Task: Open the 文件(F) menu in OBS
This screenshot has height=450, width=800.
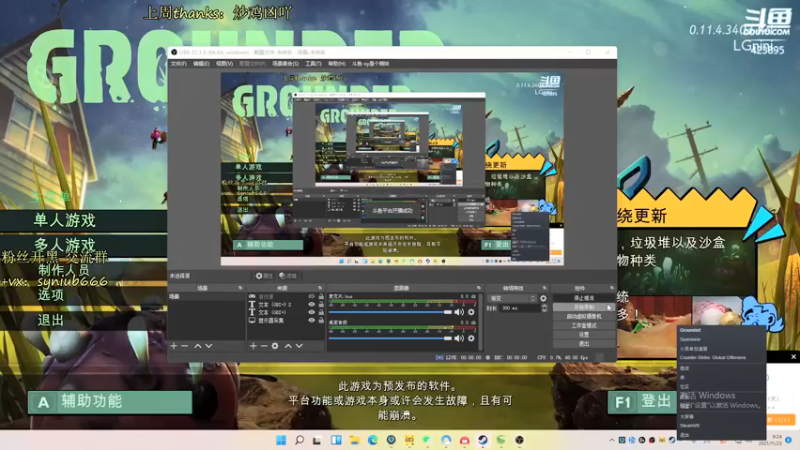Action: [x=179, y=64]
